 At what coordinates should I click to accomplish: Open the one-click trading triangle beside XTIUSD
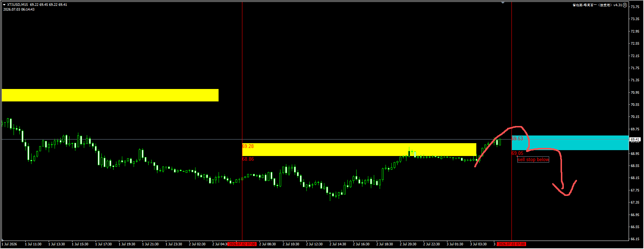click(x=4, y=5)
